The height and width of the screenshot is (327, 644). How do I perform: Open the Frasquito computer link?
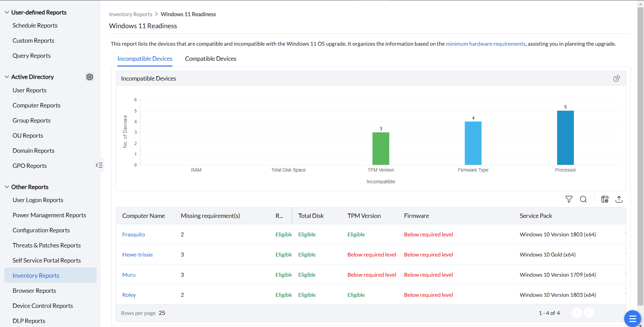coord(133,234)
